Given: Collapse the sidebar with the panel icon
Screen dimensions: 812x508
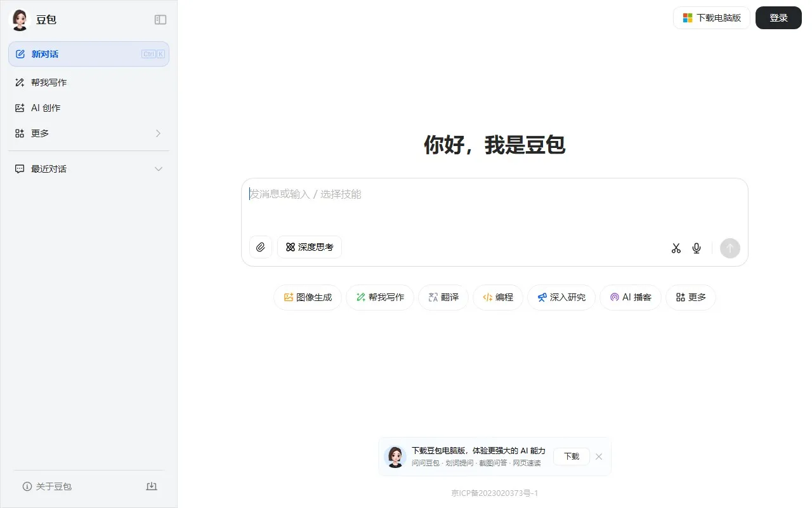Looking at the screenshot, I should (160, 20).
